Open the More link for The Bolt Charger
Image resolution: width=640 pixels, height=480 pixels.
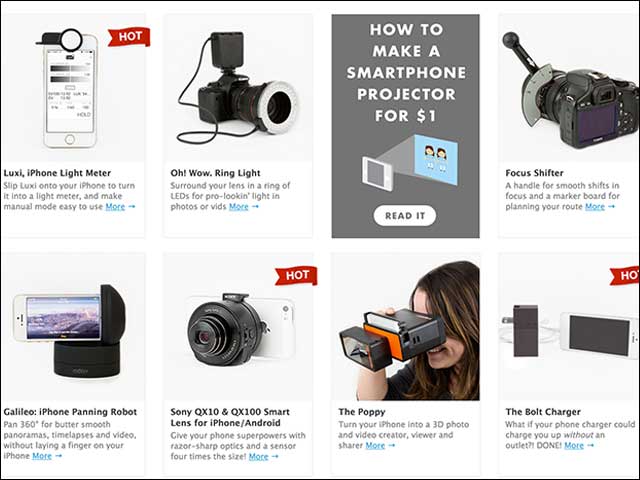coord(574,446)
